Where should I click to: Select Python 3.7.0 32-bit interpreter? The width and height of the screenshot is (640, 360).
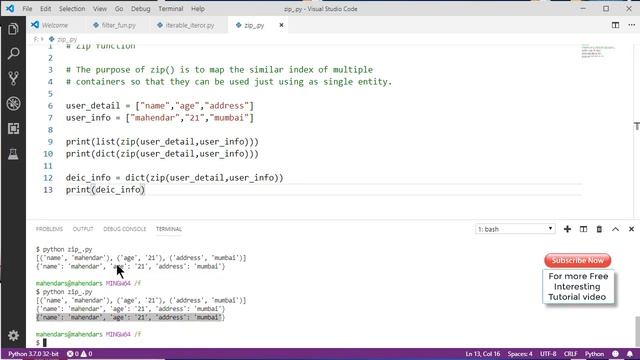(33, 354)
